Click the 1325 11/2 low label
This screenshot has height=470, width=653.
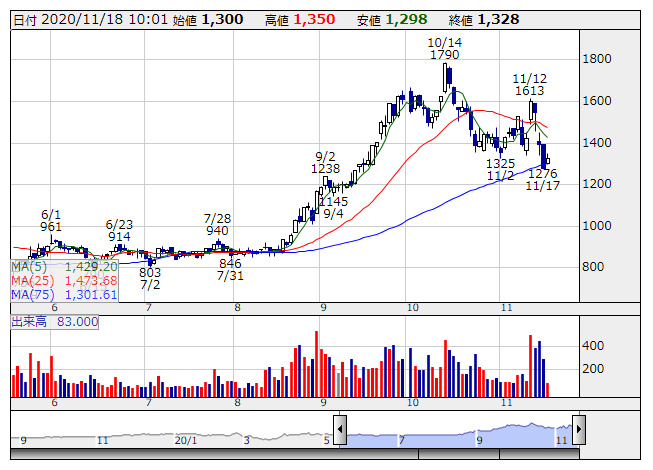point(501,169)
